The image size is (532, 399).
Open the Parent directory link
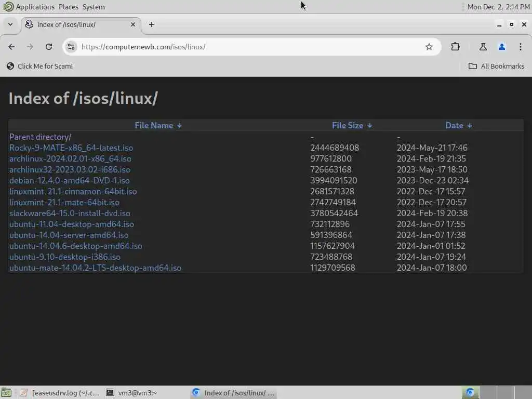pyautogui.click(x=41, y=137)
